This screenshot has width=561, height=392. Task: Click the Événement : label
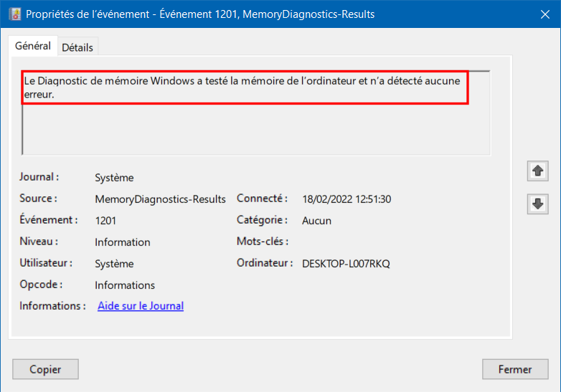pyautogui.click(x=48, y=220)
